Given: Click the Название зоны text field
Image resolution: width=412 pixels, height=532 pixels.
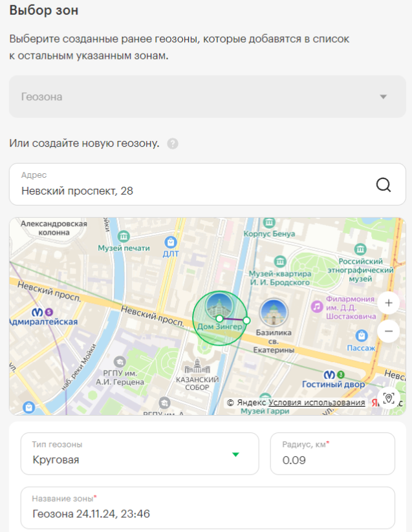Looking at the screenshot, I should 207,514.
